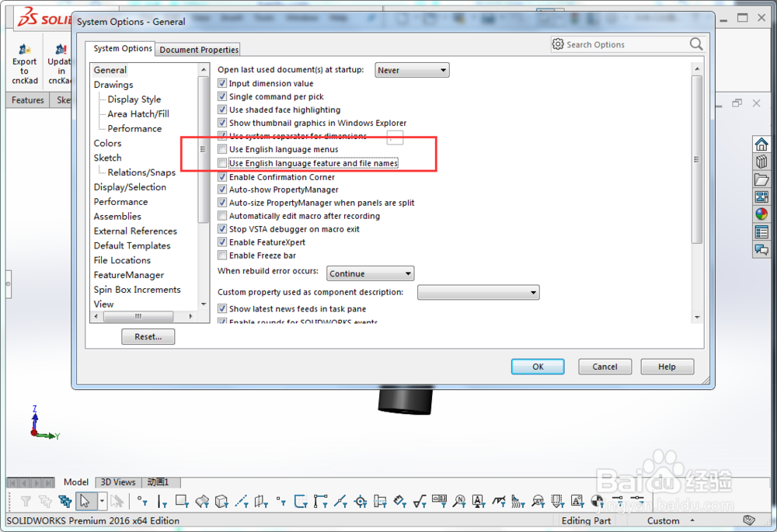Image resolution: width=777 pixels, height=532 pixels.
Task: Toggle Auto-show PropertyManager checkbox
Action: click(x=222, y=190)
